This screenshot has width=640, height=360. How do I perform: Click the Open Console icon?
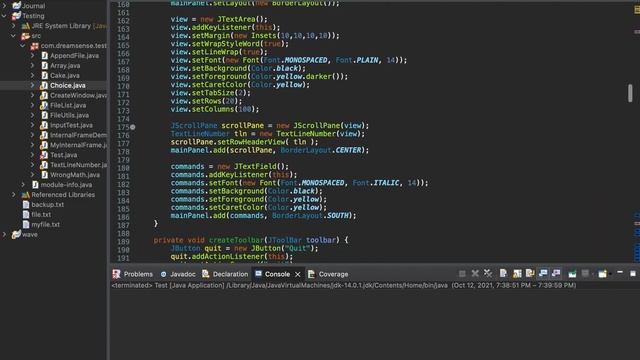pos(602,274)
